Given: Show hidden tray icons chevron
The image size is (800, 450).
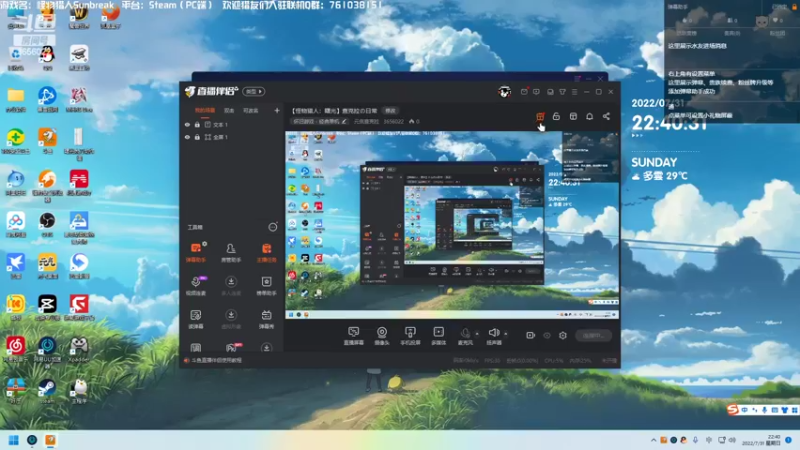Looking at the screenshot, I should 653,440.
